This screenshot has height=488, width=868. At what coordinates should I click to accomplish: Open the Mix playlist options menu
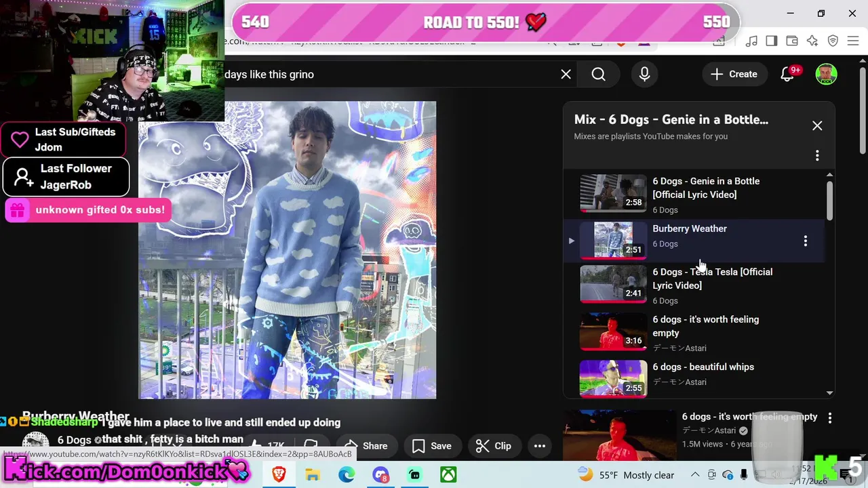point(817,156)
